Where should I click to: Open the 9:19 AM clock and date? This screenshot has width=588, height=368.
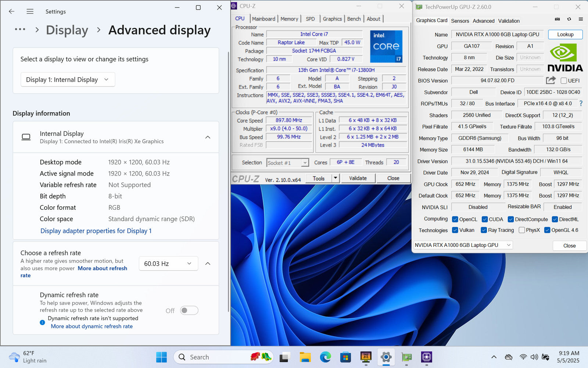[569, 357]
